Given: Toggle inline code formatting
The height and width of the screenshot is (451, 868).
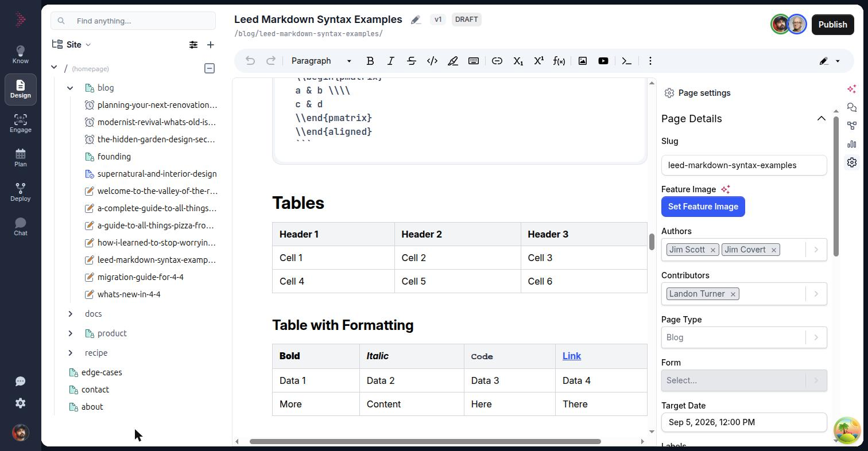Looking at the screenshot, I should (432, 61).
